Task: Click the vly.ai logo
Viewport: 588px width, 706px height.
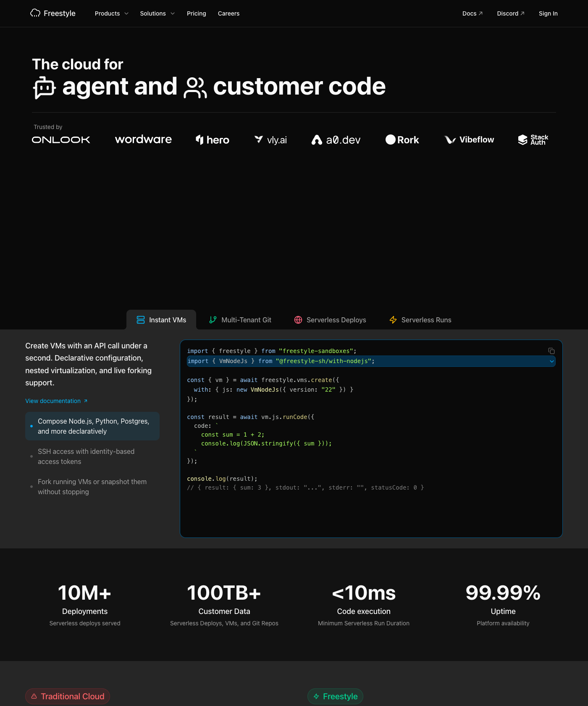Action: (x=270, y=140)
